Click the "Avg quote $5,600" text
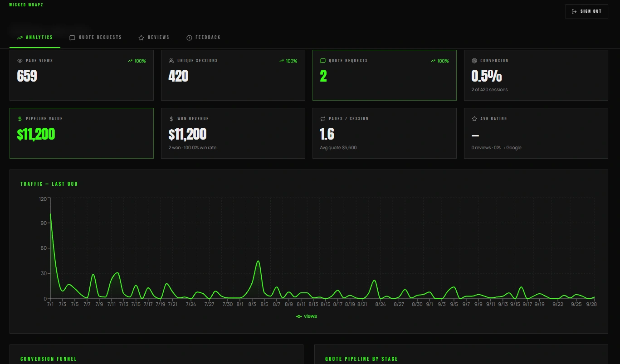Viewport: 620px width, 364px height. [338, 148]
